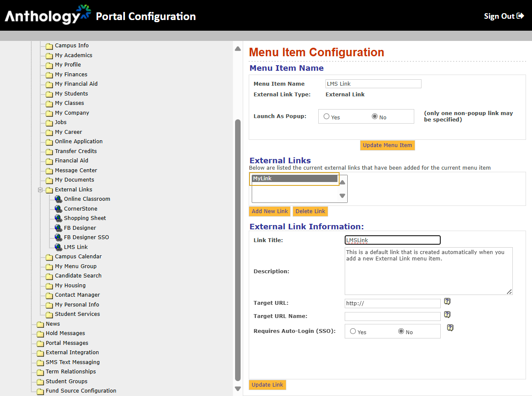
Task: Open the LMS Link tree item
Action: [76, 247]
